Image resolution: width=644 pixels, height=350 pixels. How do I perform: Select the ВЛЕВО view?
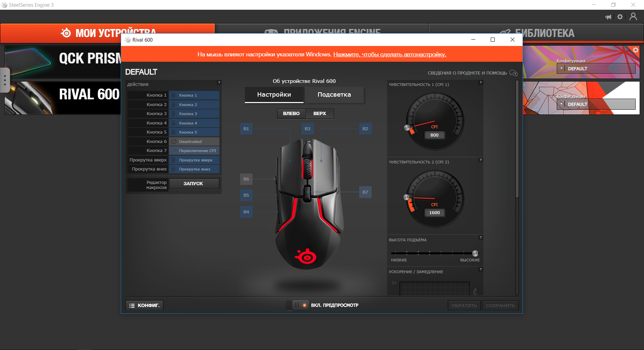tap(291, 114)
